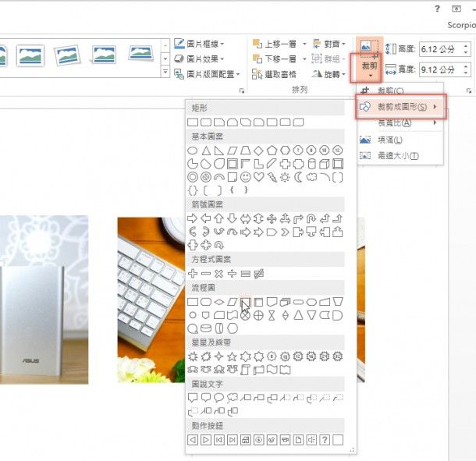Select the heart shape in basic shapes
The width and height of the screenshot is (476, 461).
pyautogui.click(x=258, y=177)
